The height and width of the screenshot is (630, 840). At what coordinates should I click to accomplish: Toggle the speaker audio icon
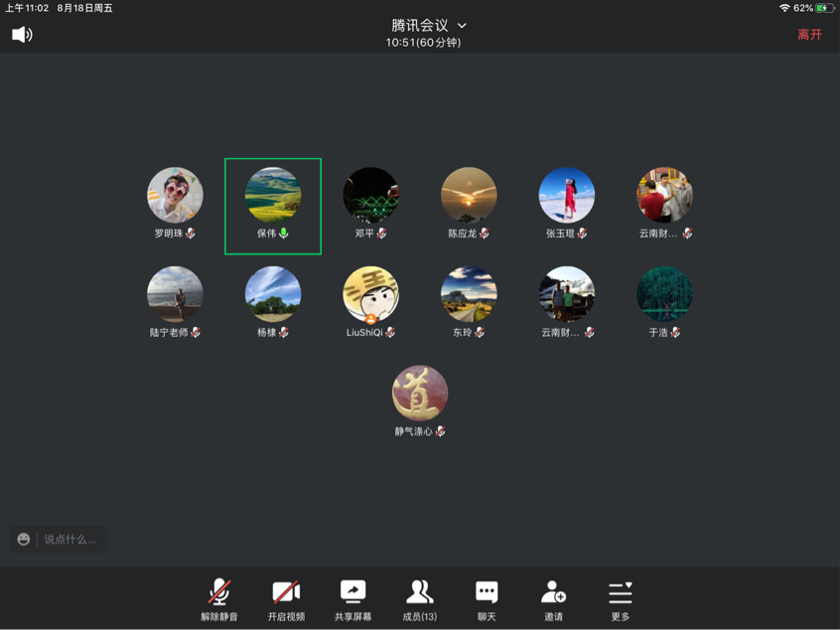22,35
